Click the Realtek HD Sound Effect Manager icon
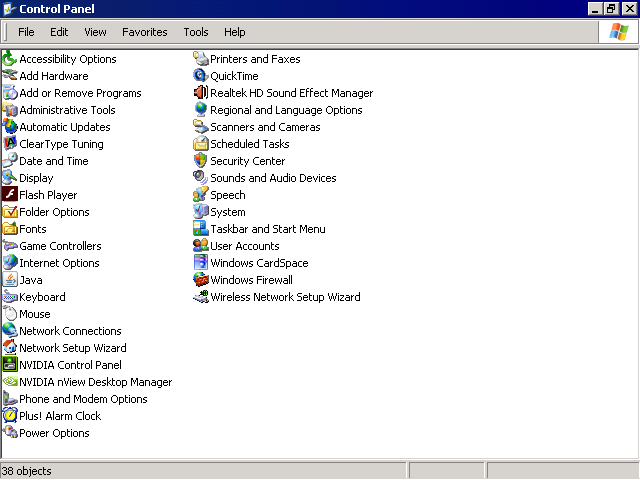This screenshot has height=480, width=640. [200, 93]
